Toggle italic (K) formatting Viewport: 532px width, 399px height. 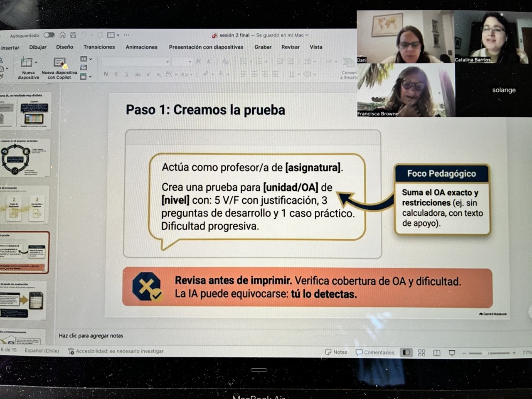116,74
